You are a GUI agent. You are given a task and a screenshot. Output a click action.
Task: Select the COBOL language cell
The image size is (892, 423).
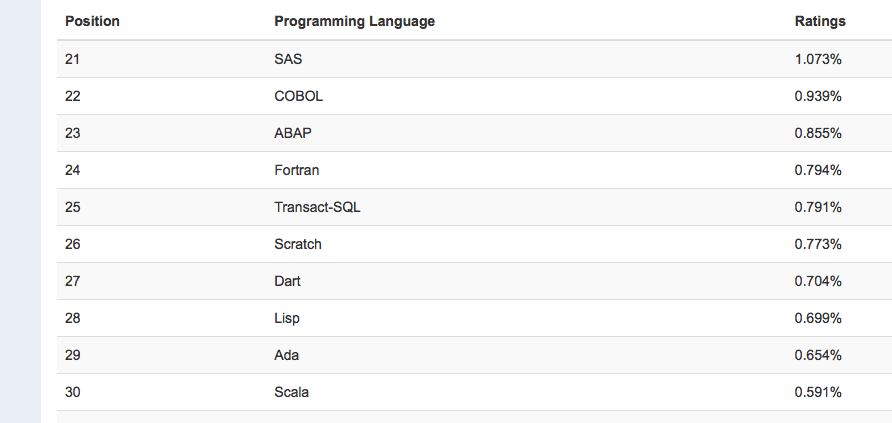point(298,96)
